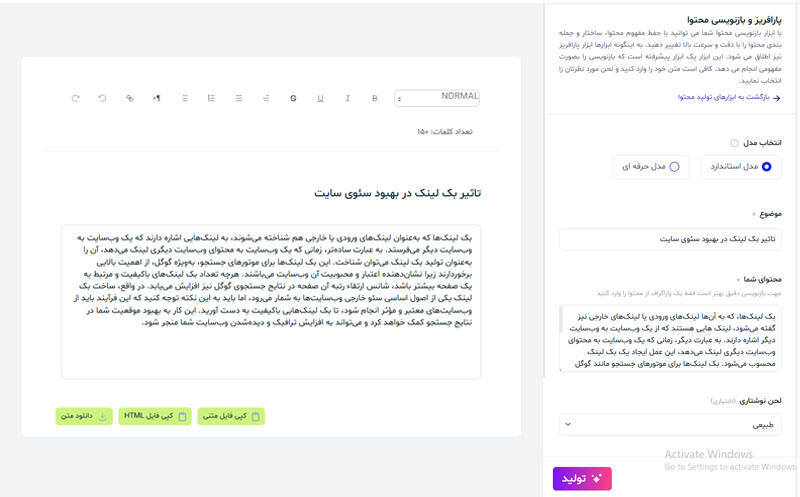Apply numbered list formatting
The height and width of the screenshot is (497, 800).
(211, 98)
